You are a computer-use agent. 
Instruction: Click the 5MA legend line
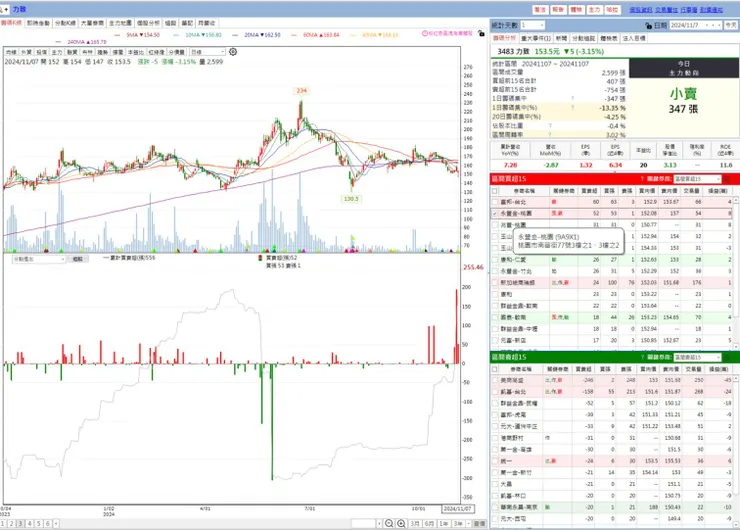(138, 35)
